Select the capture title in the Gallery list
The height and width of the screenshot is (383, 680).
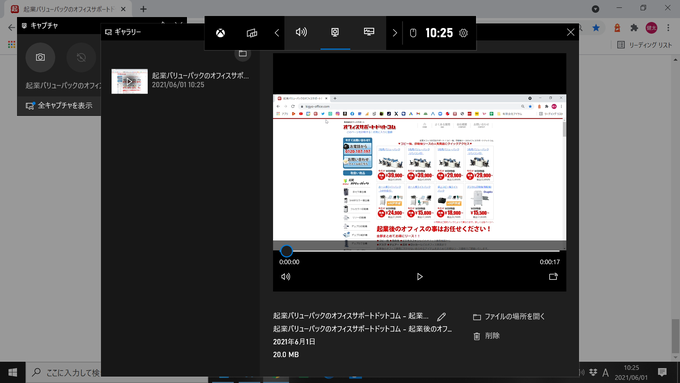point(200,75)
